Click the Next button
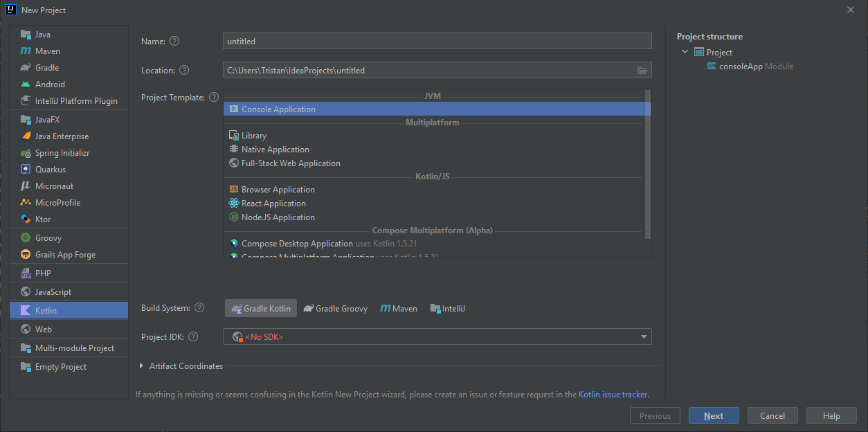The width and height of the screenshot is (868, 432). point(713,416)
